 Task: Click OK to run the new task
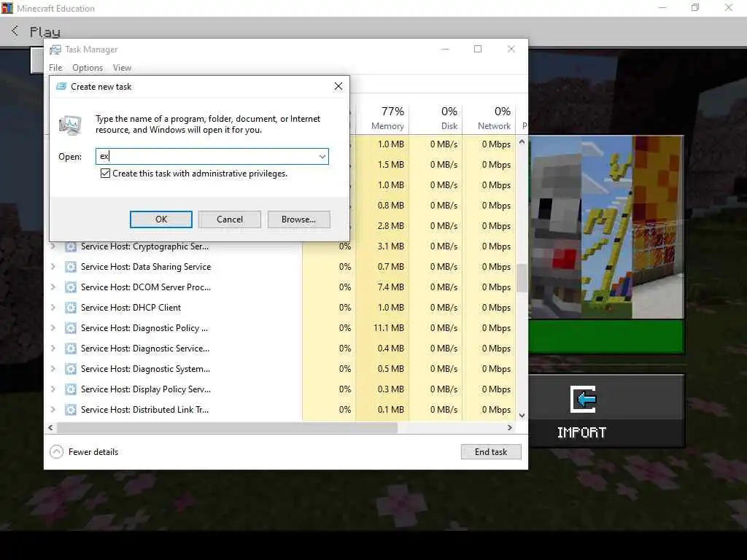161,219
